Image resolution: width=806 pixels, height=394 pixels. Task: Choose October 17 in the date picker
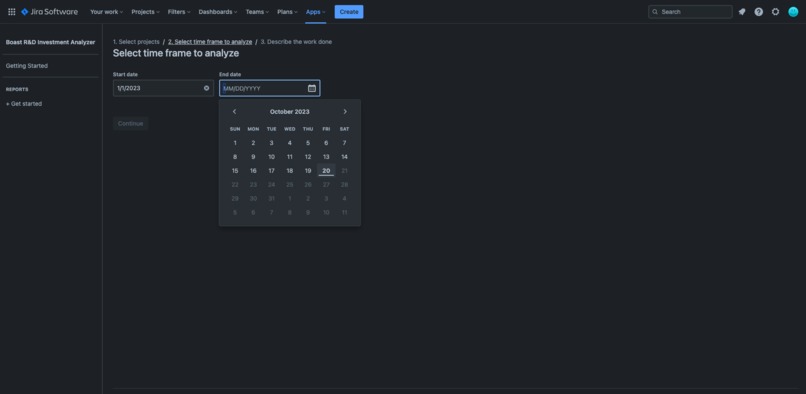(x=271, y=171)
